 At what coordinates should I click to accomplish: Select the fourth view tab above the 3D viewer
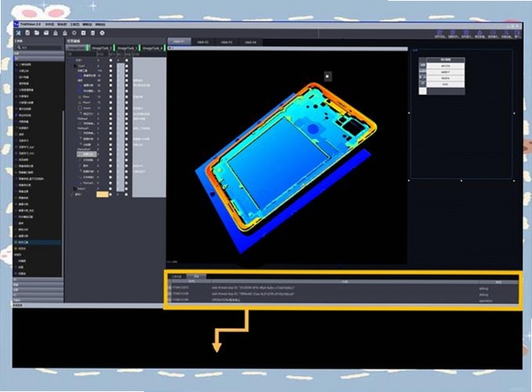pos(250,42)
